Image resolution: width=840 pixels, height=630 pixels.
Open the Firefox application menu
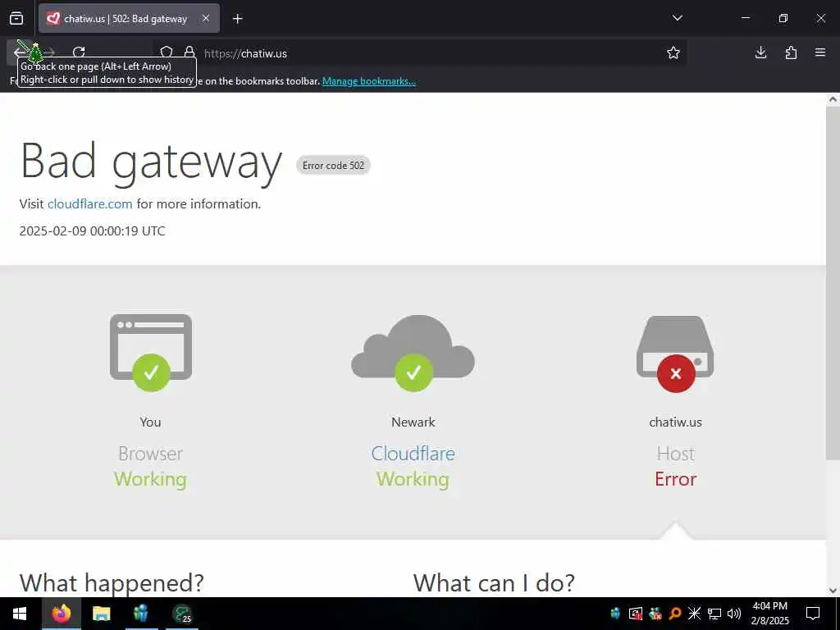point(820,52)
